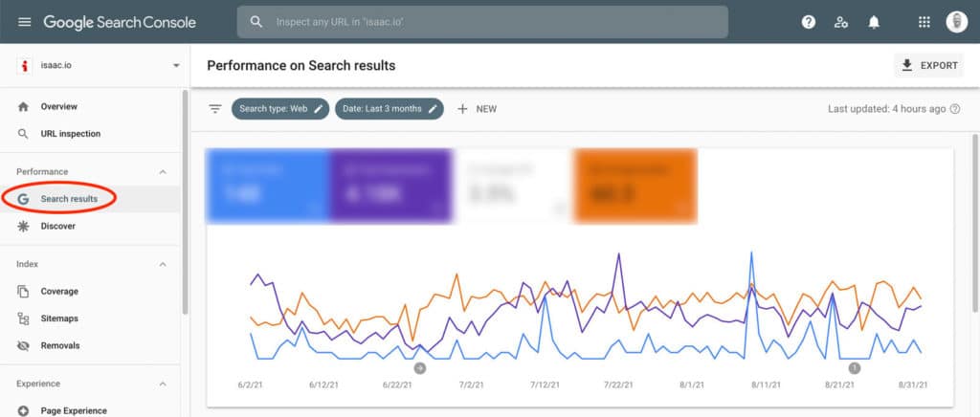Open the help question mark icon
980x417 pixels.
click(x=808, y=22)
